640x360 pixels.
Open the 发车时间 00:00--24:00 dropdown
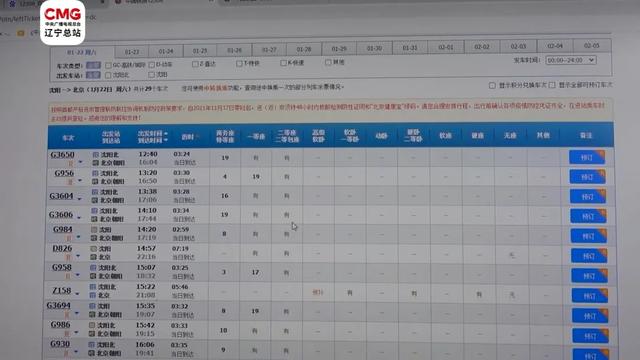pos(571,60)
